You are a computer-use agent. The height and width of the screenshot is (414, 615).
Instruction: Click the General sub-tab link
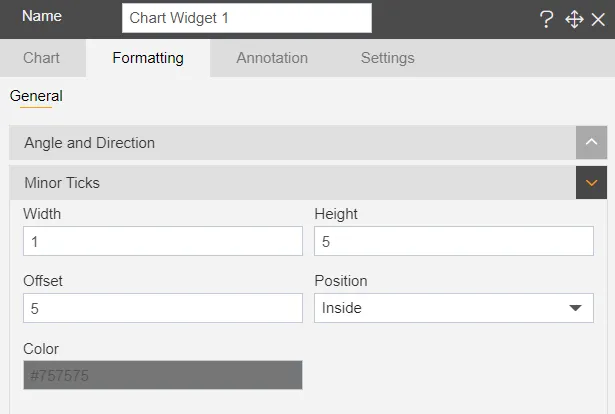tap(36, 96)
